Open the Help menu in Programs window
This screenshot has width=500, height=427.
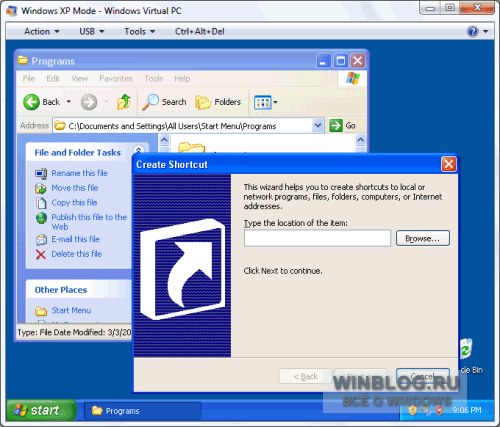tap(182, 79)
